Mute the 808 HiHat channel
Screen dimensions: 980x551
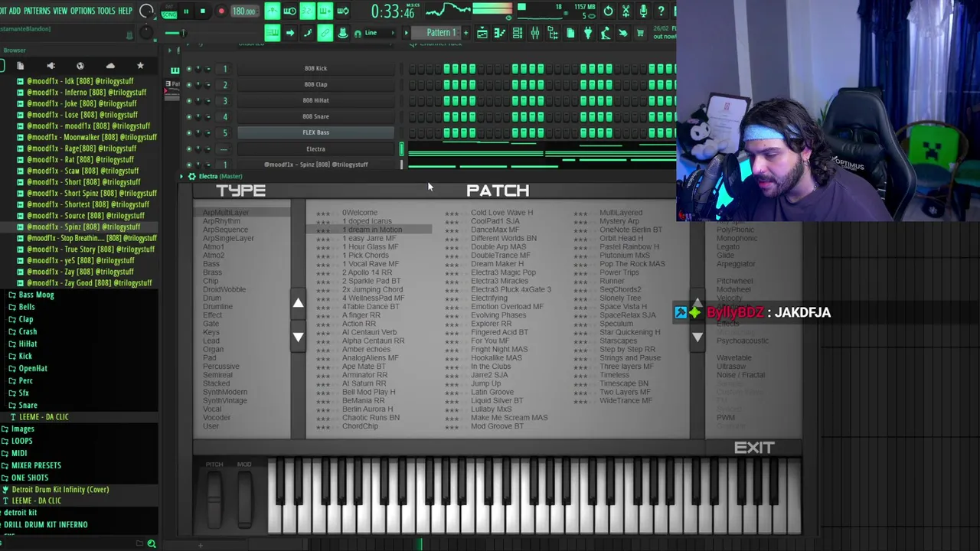[x=189, y=101]
